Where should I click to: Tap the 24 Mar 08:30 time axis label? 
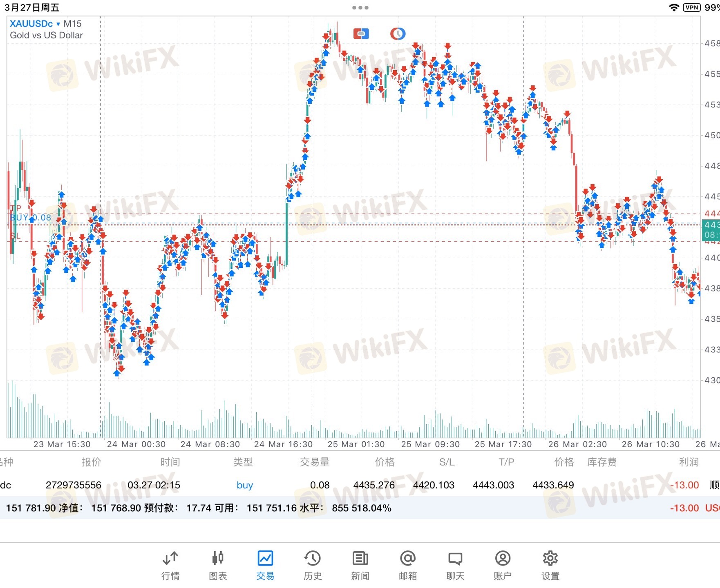210,444
